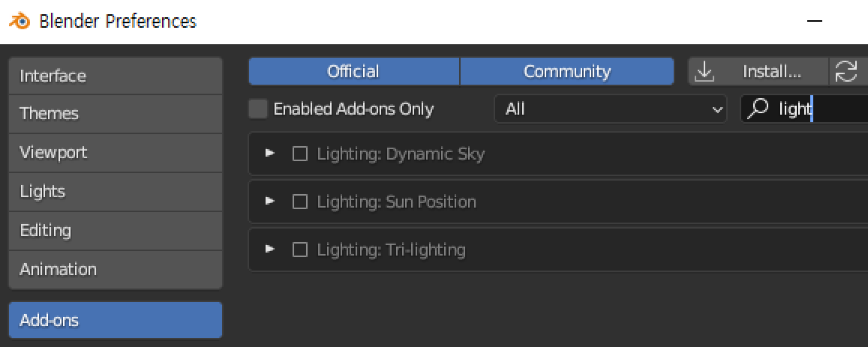Expand the Lighting: Sun Position details
Screen dimensions: 868x347
coord(269,202)
